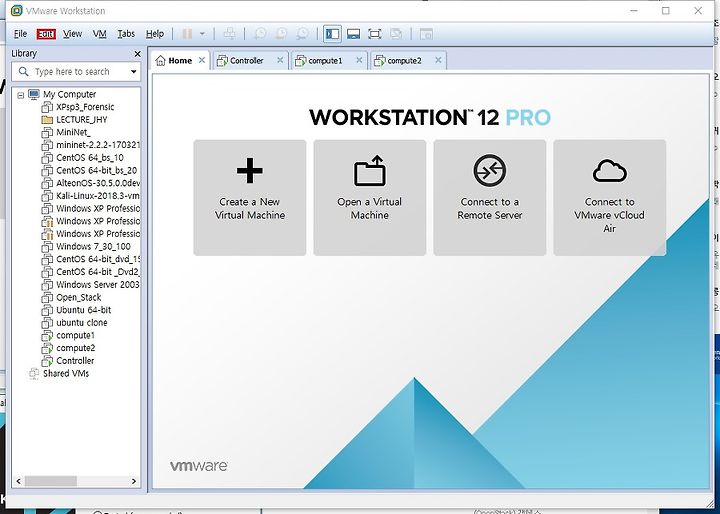Click the running VM icon beside compute2 in tree
The height and width of the screenshot is (514, 720).
click(47, 348)
